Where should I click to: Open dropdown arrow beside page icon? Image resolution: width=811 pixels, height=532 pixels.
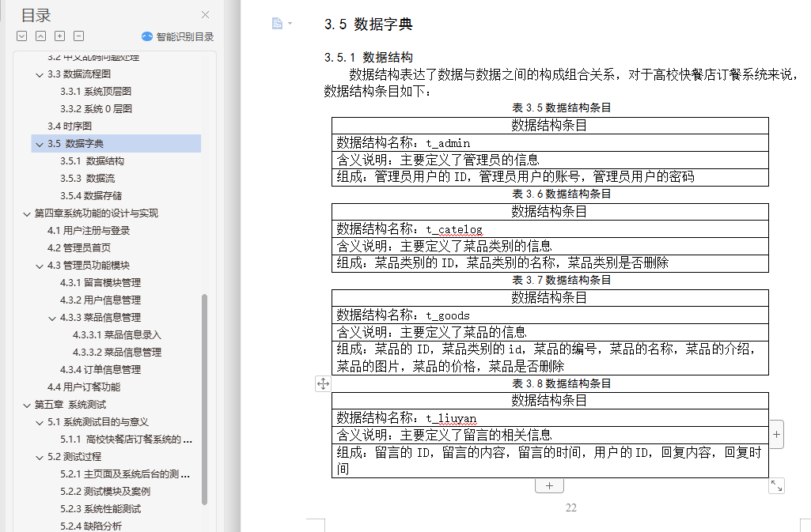click(290, 23)
